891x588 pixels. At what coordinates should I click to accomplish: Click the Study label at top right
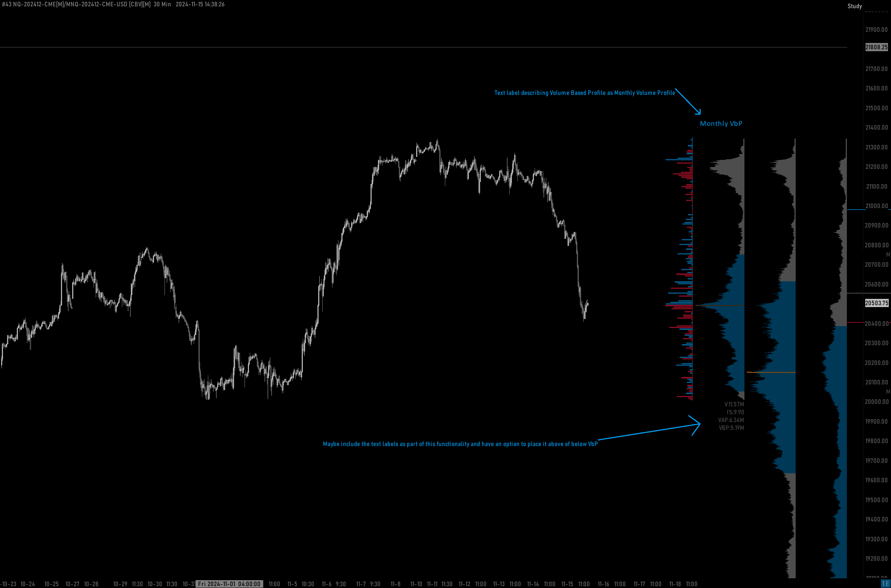[x=855, y=6]
